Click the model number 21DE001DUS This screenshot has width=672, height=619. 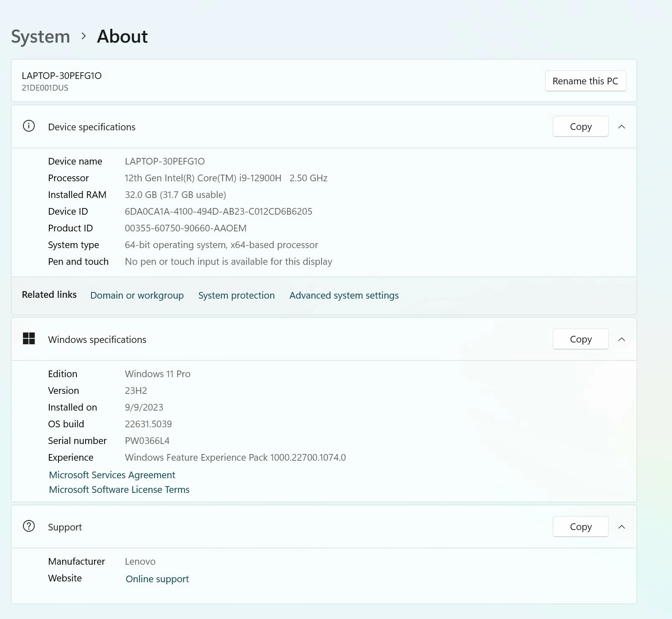[45, 88]
